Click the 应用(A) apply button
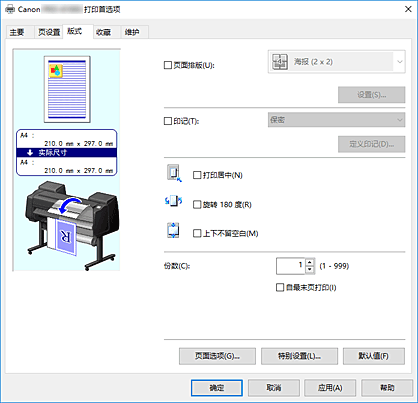The image size is (418, 403). coord(330,388)
